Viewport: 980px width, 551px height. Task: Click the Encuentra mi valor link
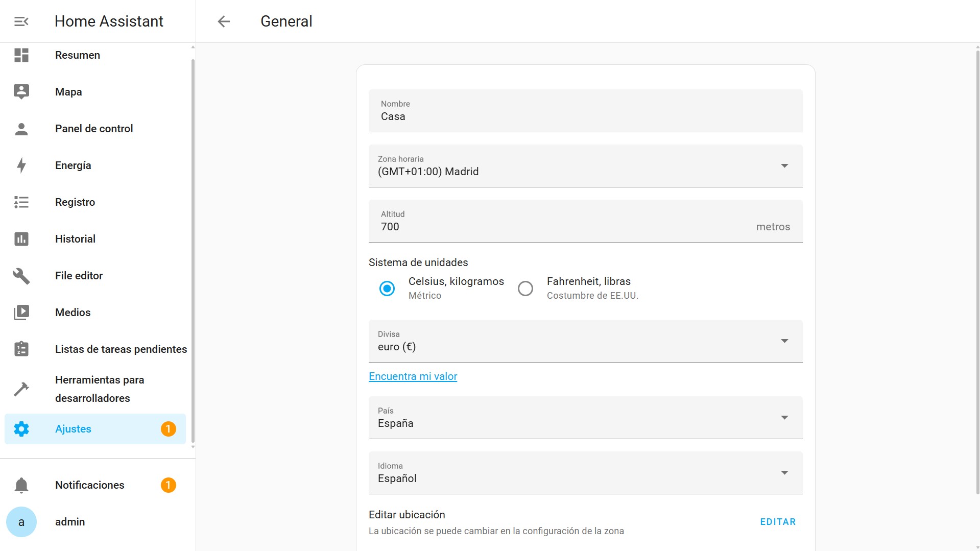(413, 376)
